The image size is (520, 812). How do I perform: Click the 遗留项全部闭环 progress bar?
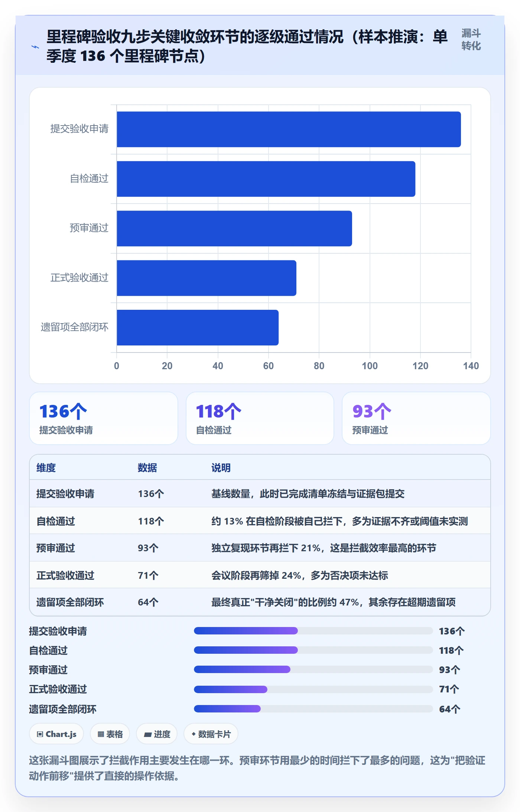click(313, 709)
